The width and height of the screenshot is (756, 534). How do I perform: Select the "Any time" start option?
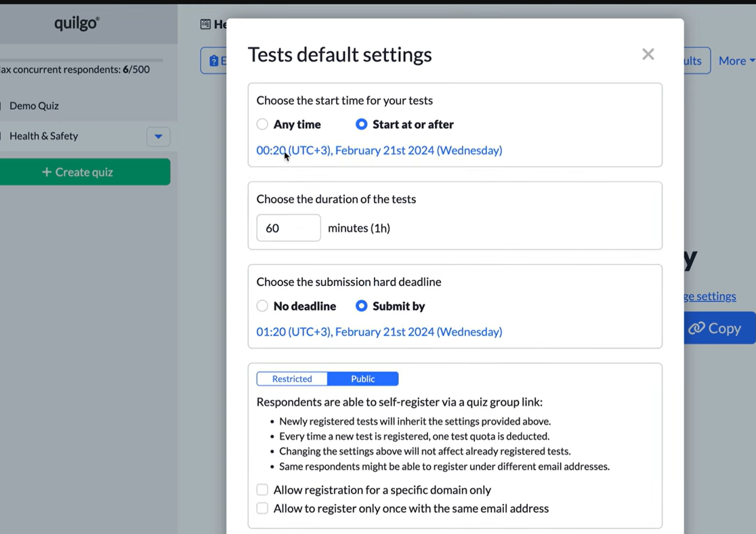pos(262,124)
